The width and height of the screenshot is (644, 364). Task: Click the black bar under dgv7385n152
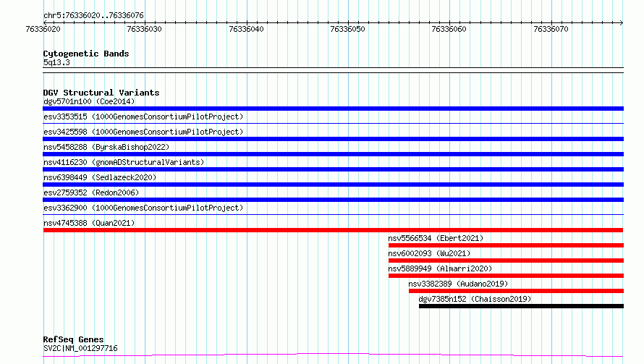tap(521, 306)
